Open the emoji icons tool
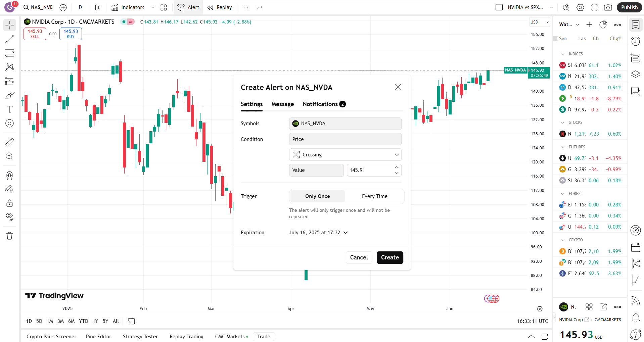Viewport: 644px width, 342px height. 9,124
